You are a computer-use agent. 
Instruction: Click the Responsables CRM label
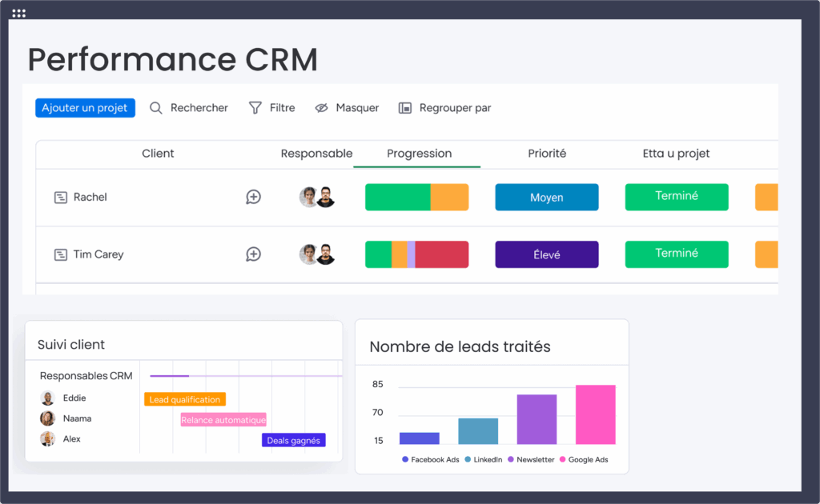click(86, 376)
